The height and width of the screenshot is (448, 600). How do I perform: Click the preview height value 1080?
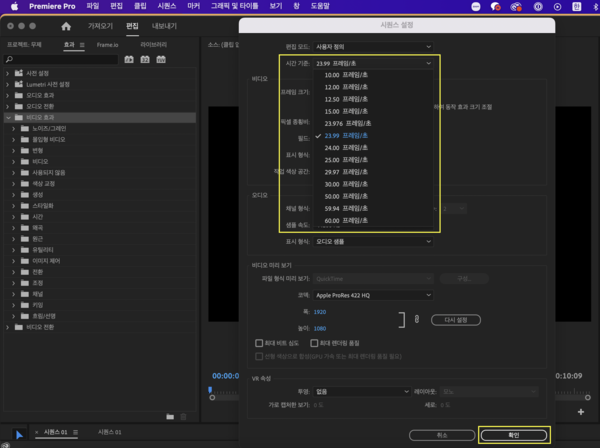point(320,328)
